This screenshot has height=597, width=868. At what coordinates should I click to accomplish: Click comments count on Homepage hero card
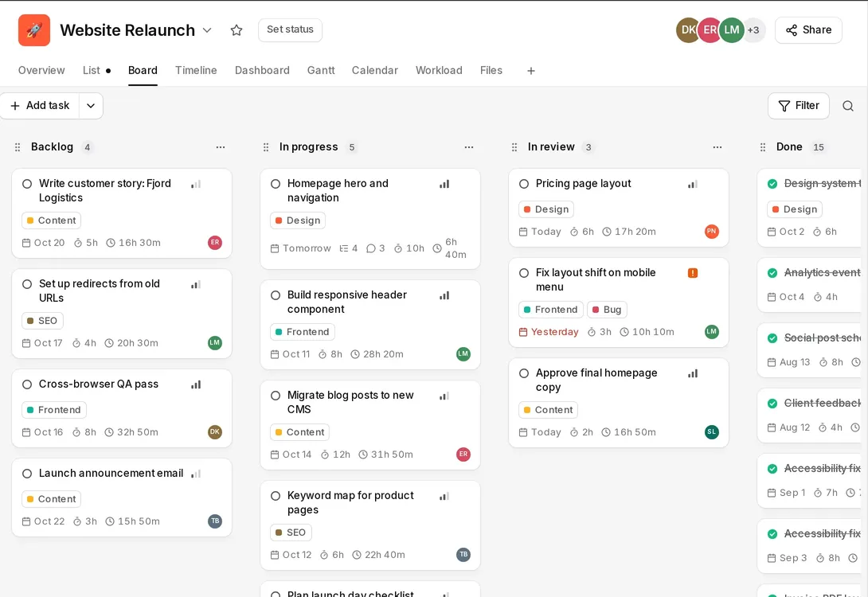[x=375, y=248]
